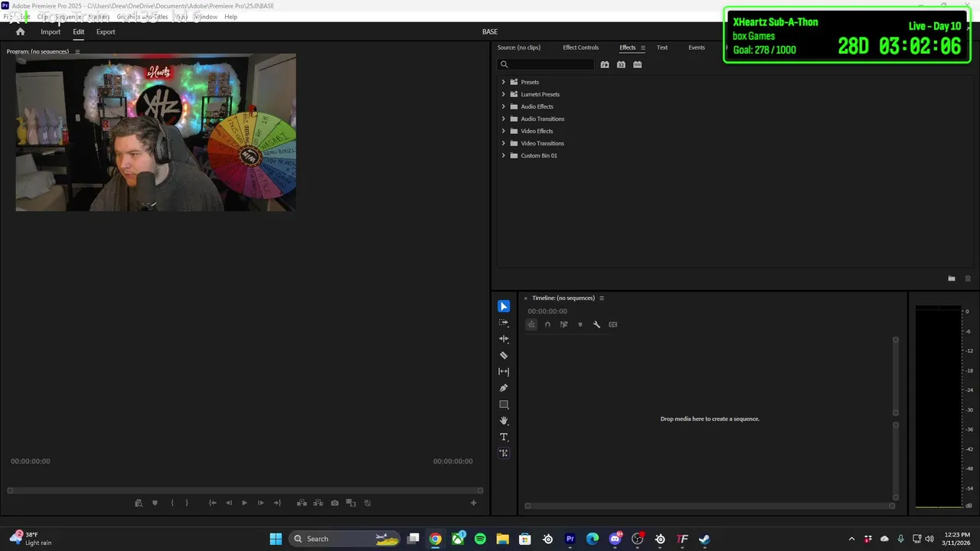Click the Effects search input field

point(546,65)
